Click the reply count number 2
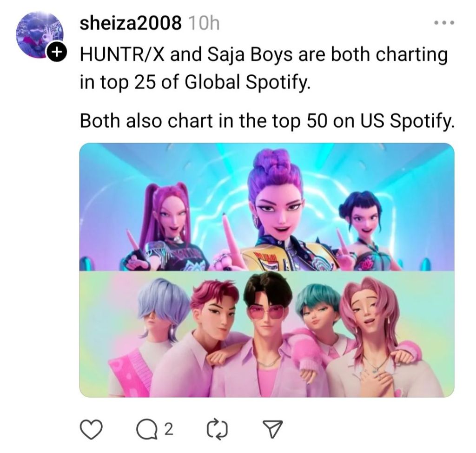Viewport: 476px width, 453px height. [x=169, y=429]
